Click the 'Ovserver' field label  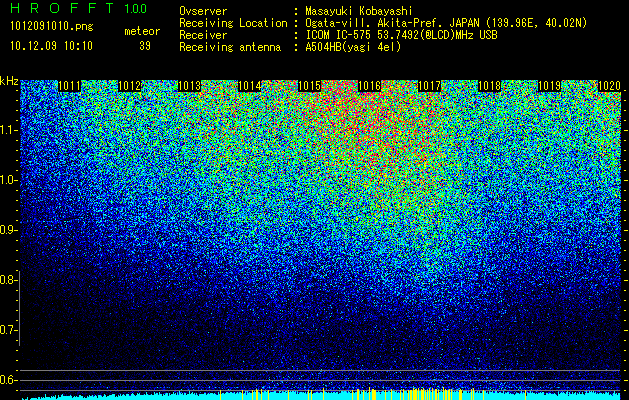pos(203,11)
